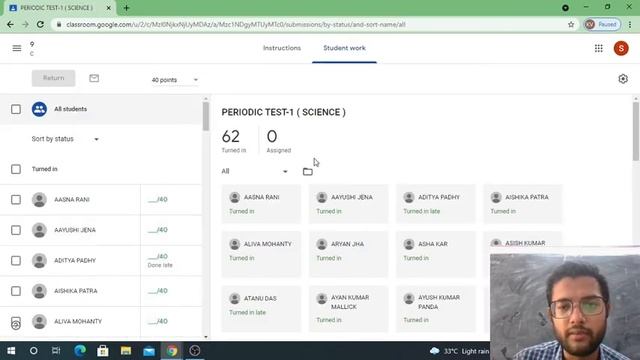
Task: Open File Explorer from taskbar
Action: click(126, 351)
